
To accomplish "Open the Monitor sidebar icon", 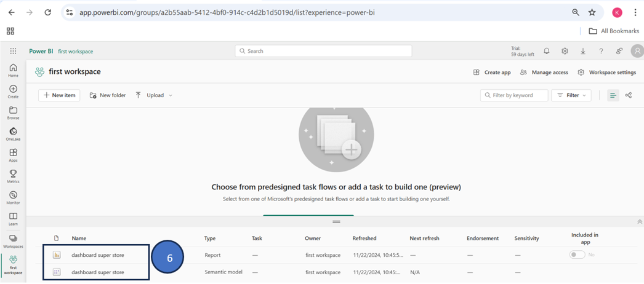I will (13, 197).
